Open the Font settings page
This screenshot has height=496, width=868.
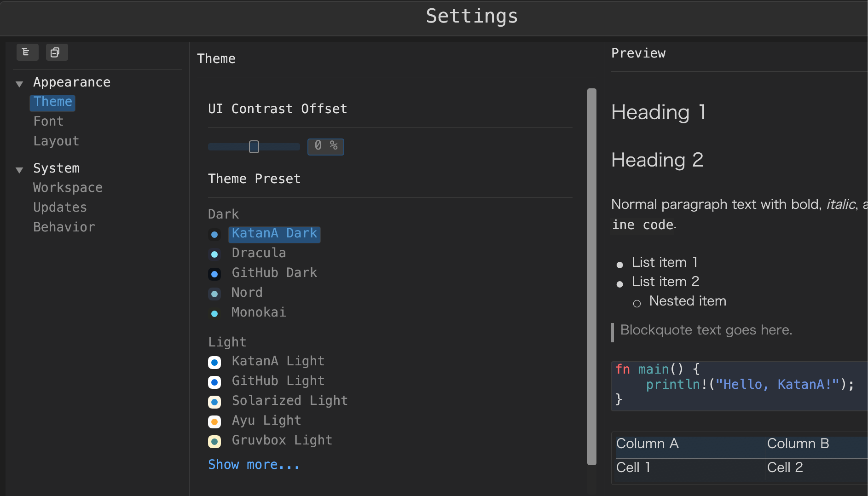pyautogui.click(x=48, y=121)
